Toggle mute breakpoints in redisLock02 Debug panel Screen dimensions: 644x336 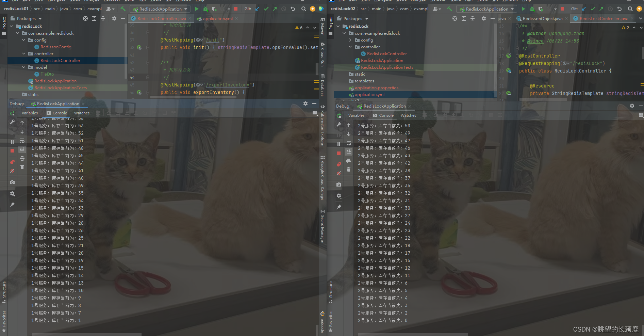point(339,173)
